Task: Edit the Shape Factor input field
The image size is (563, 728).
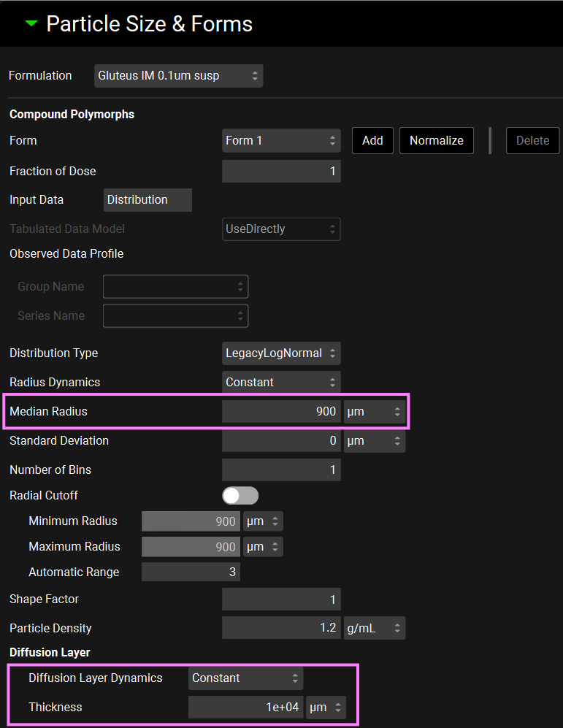Action: (x=281, y=599)
